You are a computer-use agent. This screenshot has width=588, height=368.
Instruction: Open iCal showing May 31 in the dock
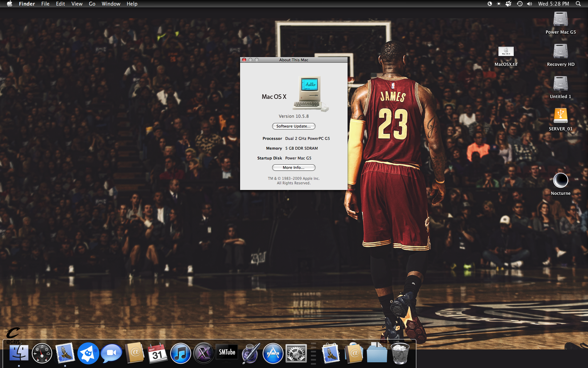tap(157, 353)
